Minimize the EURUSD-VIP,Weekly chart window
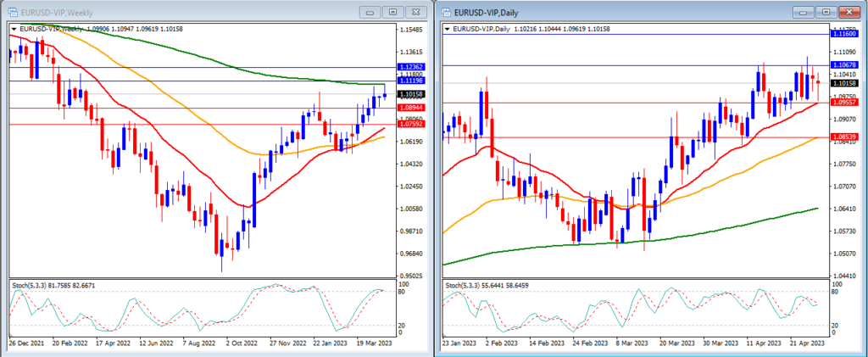868x357 pixels. click(370, 12)
